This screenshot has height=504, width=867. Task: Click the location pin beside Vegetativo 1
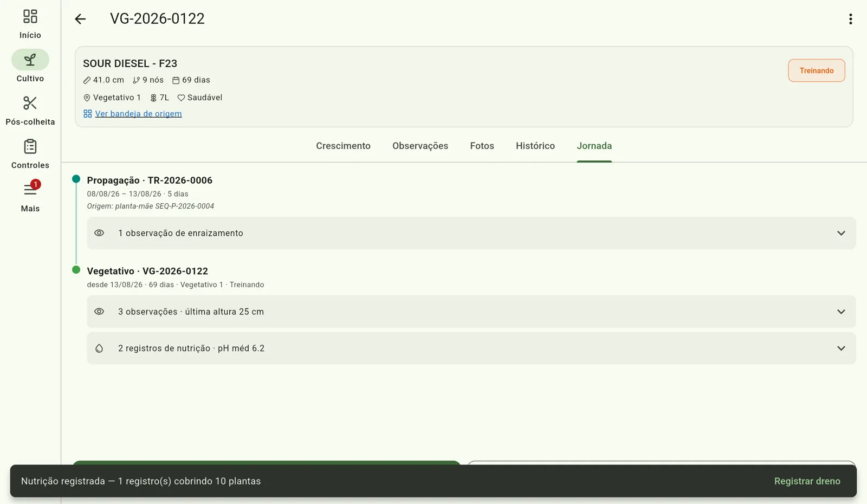87,98
